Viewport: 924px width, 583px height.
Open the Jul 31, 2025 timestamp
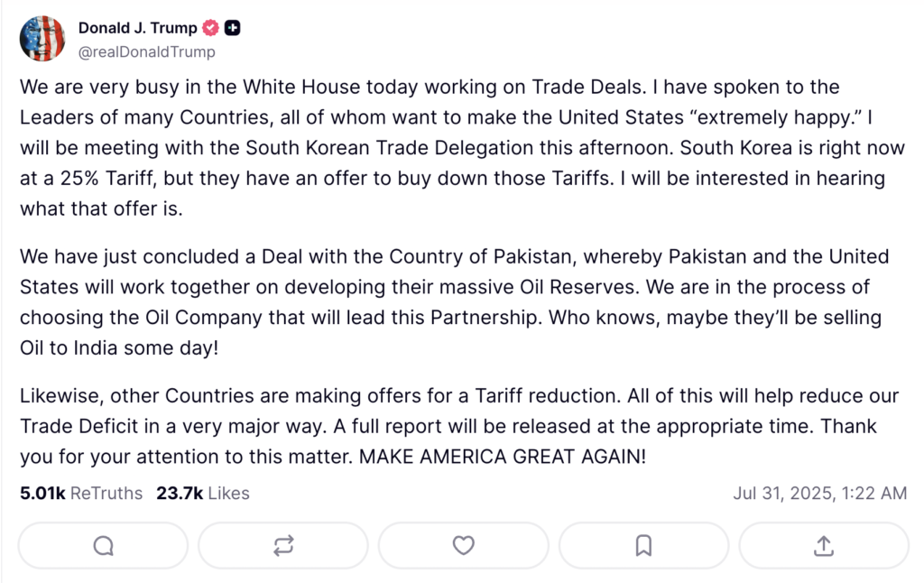click(x=819, y=493)
